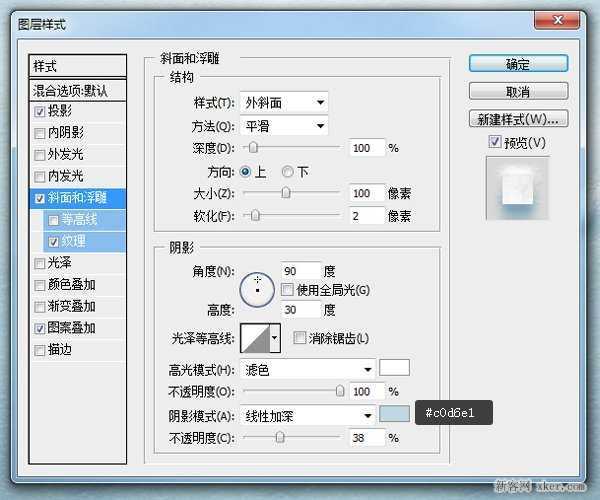Toggle the 使用全局光 checkbox
The image size is (600, 500).
point(288,290)
